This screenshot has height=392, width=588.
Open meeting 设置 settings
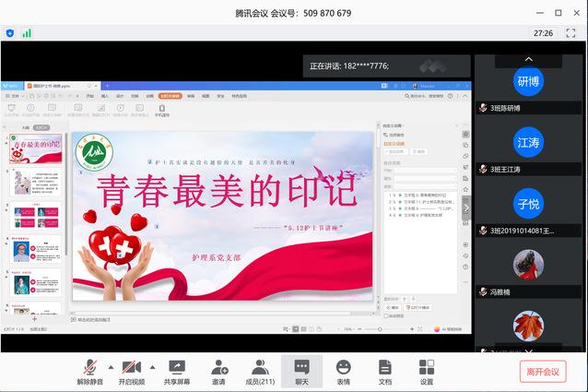point(427,371)
